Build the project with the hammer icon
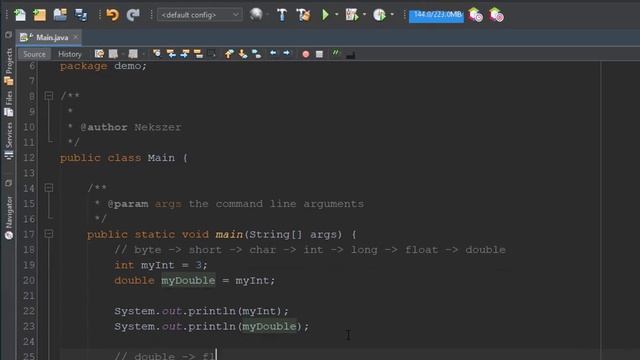Screen dimensions: 640x360 pyautogui.click(x=282, y=15)
